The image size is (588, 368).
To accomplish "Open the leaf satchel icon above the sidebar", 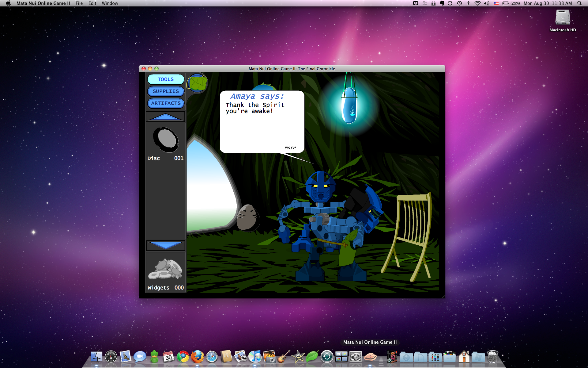I will tap(198, 82).
